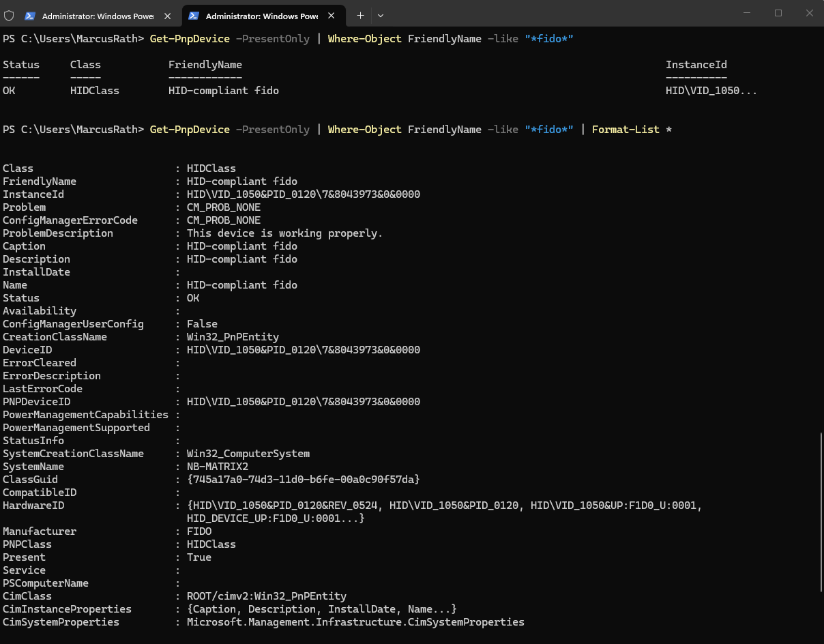
Task: Click the first Get-PnpDevice command text
Action: pos(190,38)
